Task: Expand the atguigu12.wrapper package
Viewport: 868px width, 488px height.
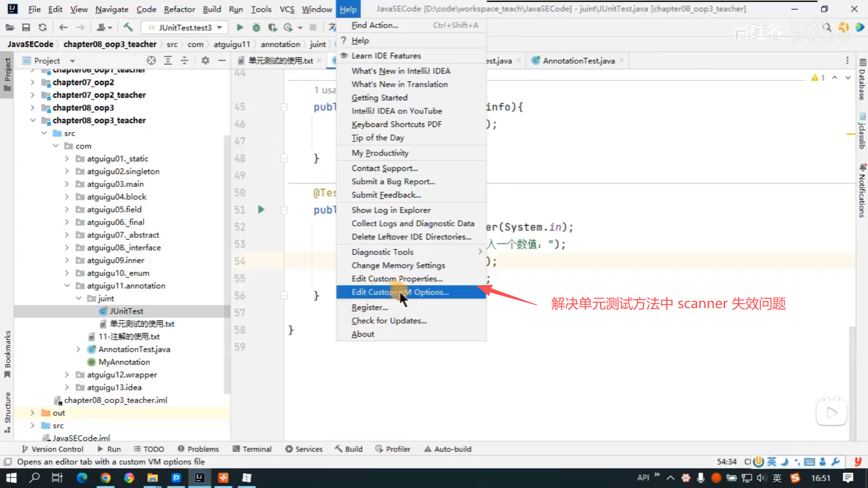Action: coord(67,375)
